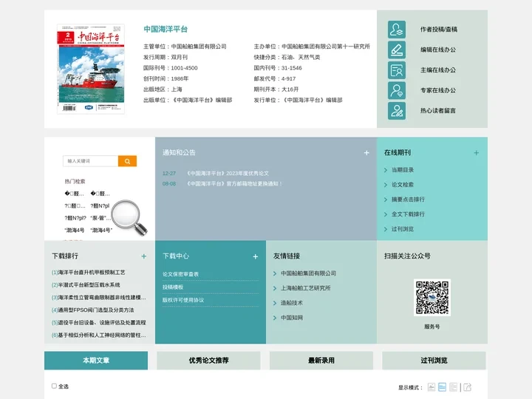Image resolution: width=532 pixels, height=399 pixels.
Task: Click chevron beside 摘要点击排行
Action: (x=386, y=199)
